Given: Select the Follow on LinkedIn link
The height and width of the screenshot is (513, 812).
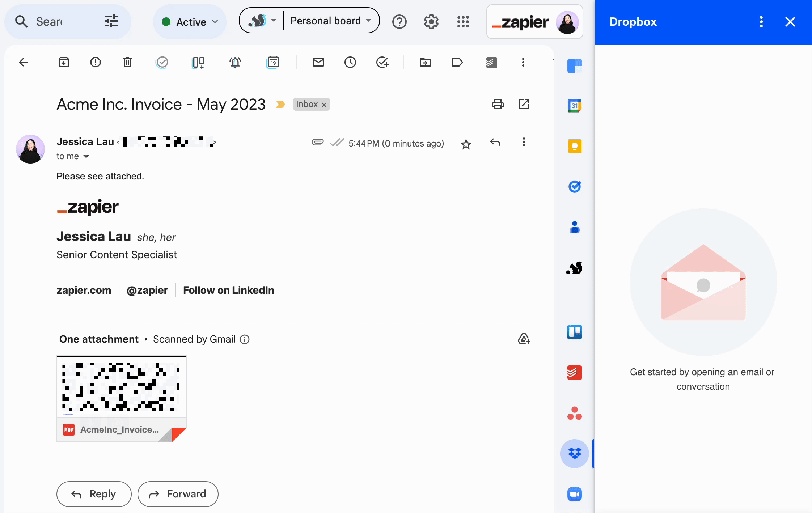Looking at the screenshot, I should click(x=228, y=289).
